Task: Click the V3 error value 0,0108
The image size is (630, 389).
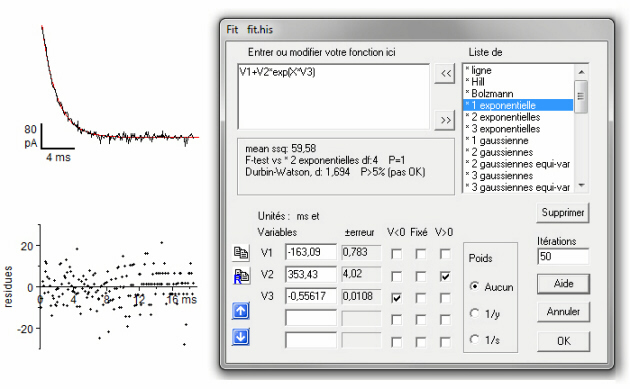Action: point(360,297)
